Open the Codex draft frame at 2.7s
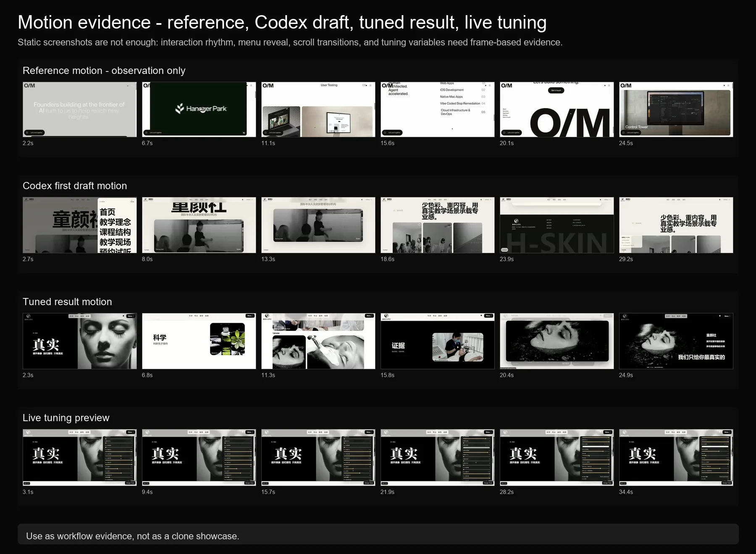Image resolution: width=756 pixels, height=554 pixels. (x=80, y=225)
